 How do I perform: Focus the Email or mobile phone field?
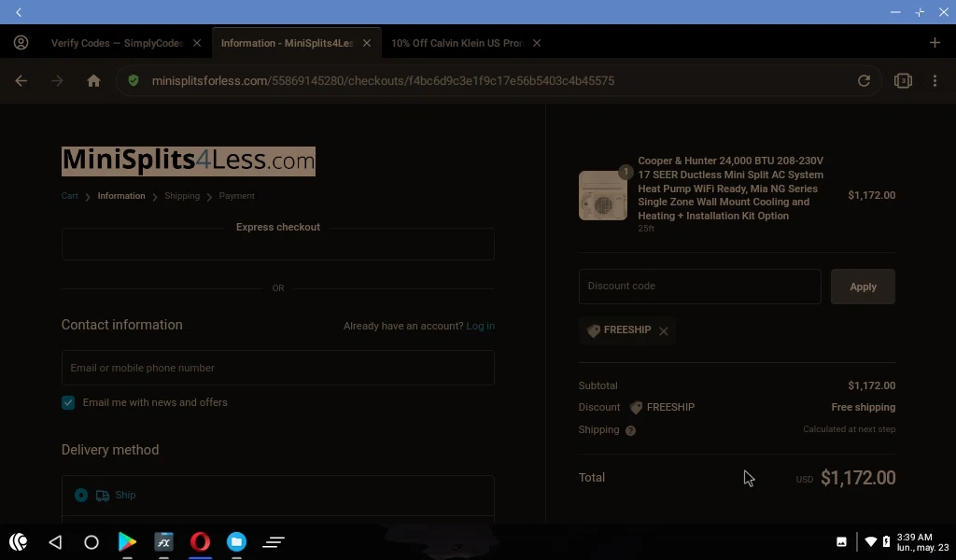pyautogui.click(x=278, y=368)
